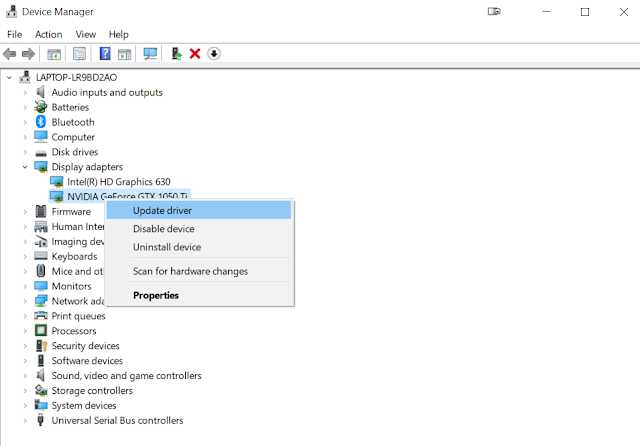The width and height of the screenshot is (640, 446).
Task: Choose Uninstall device in context menu
Action: [x=199, y=247]
